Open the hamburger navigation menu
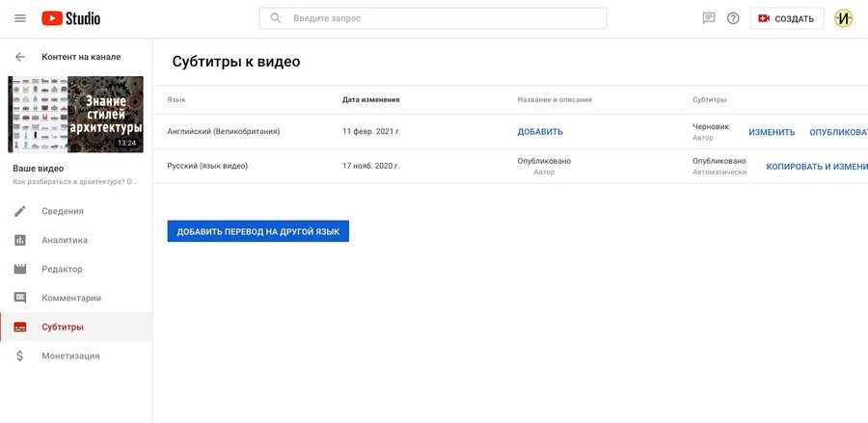This screenshot has width=868, height=423. point(20,18)
